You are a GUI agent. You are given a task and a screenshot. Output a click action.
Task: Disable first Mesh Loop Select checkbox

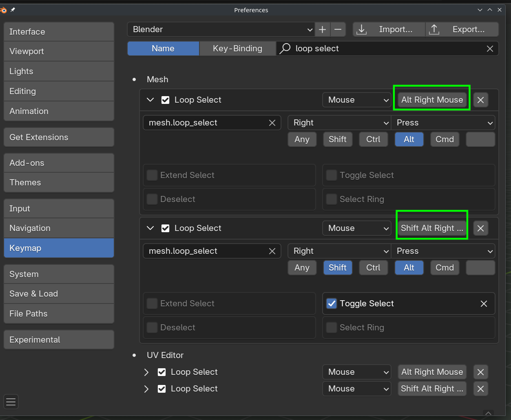165,100
